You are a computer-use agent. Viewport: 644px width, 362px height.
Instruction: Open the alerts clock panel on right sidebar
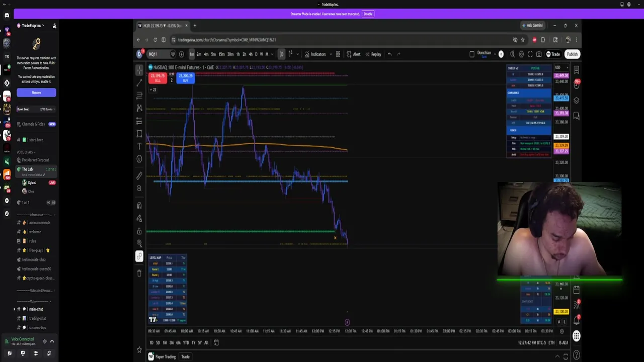(577, 85)
